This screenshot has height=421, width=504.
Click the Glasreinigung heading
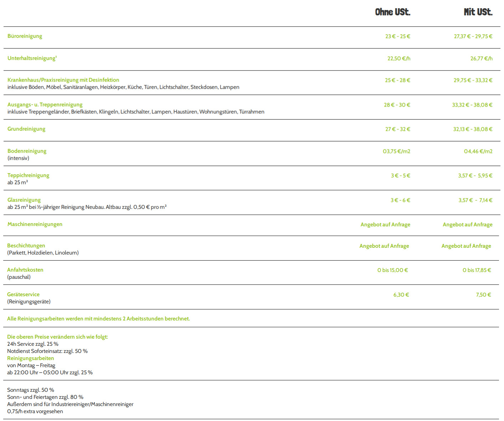[24, 200]
